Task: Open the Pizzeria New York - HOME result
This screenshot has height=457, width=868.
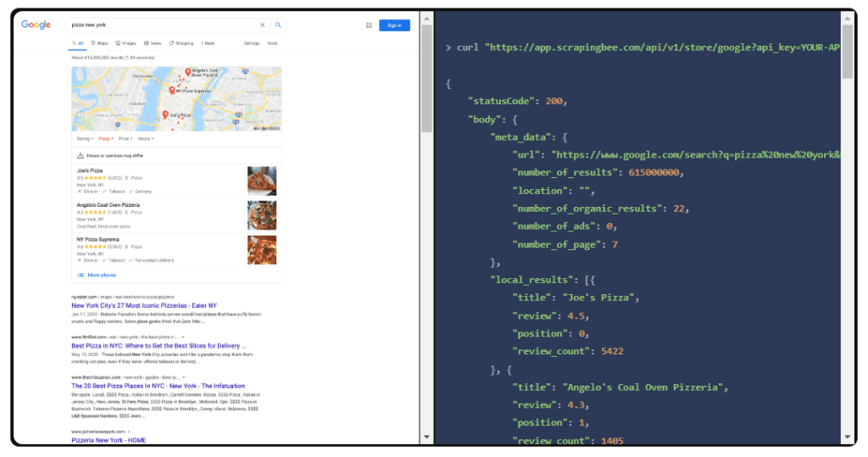Action: (108, 440)
